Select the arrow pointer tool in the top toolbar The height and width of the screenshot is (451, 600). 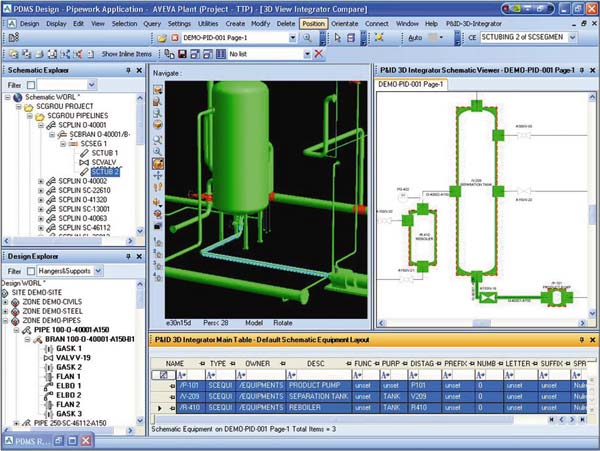click(x=338, y=38)
